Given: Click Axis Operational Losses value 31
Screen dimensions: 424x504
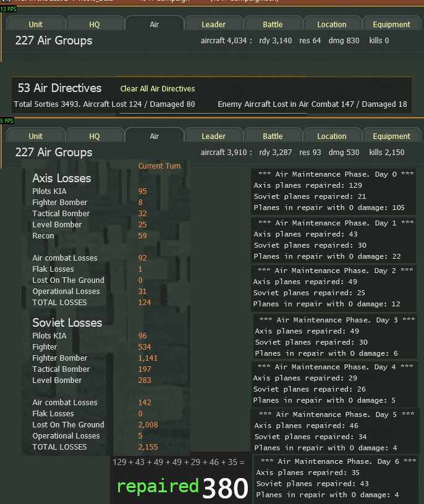Looking at the screenshot, I should (x=143, y=291).
